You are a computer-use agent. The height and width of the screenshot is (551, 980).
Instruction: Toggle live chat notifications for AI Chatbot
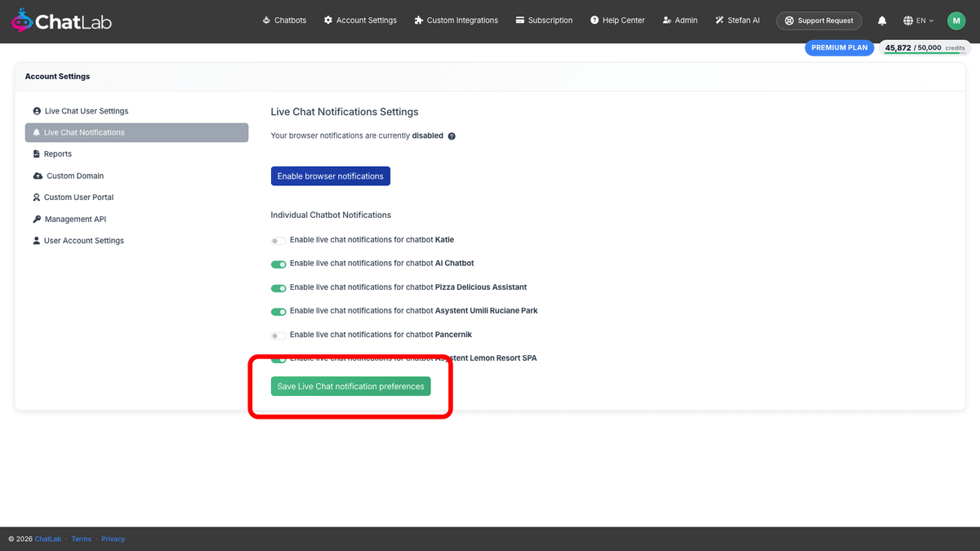click(279, 264)
